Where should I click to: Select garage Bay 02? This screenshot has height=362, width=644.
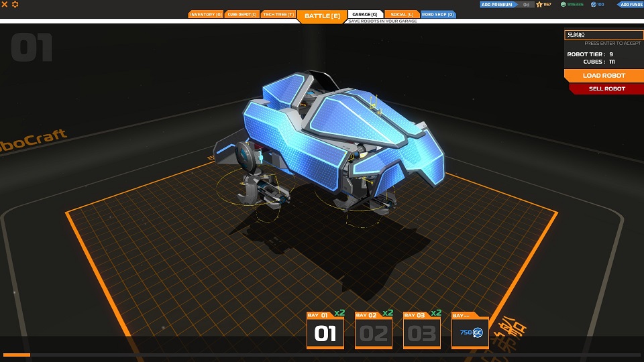tap(374, 330)
